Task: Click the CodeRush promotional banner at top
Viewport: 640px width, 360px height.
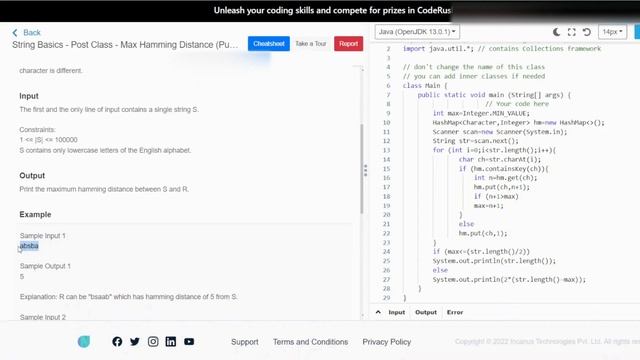Action: click(x=320, y=11)
